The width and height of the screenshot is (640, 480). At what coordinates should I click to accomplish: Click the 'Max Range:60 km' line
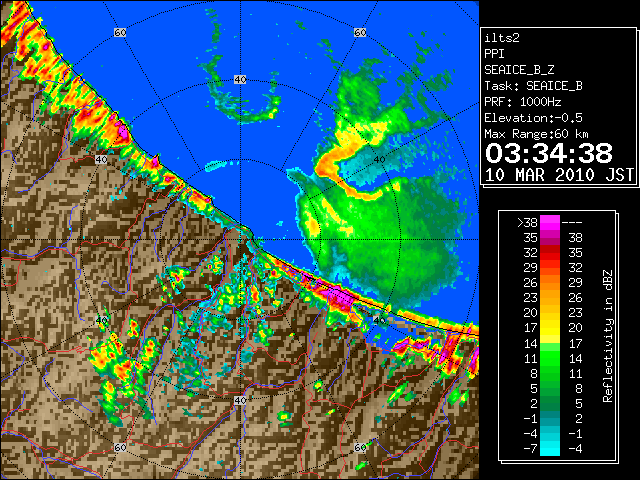point(536,134)
